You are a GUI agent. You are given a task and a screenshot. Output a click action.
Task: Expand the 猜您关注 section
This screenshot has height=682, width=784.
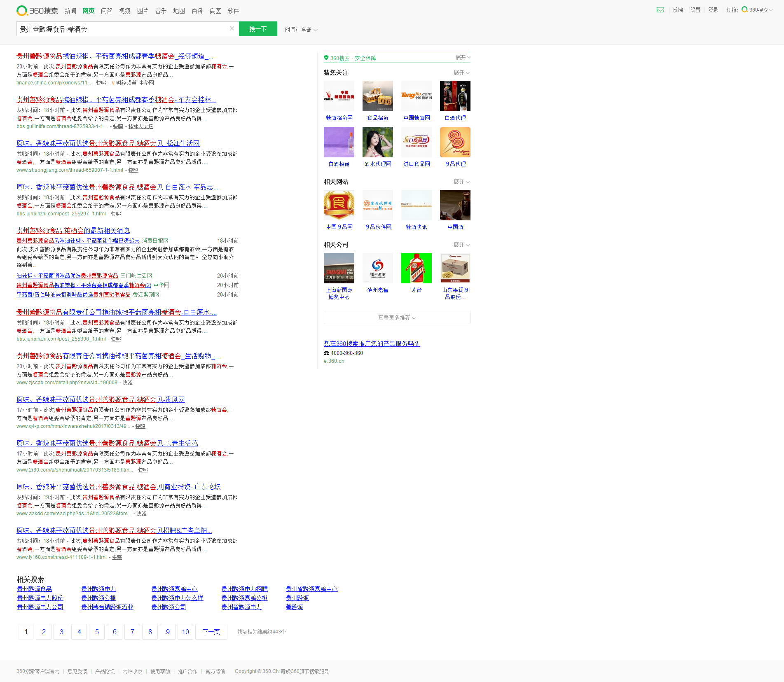[461, 72]
